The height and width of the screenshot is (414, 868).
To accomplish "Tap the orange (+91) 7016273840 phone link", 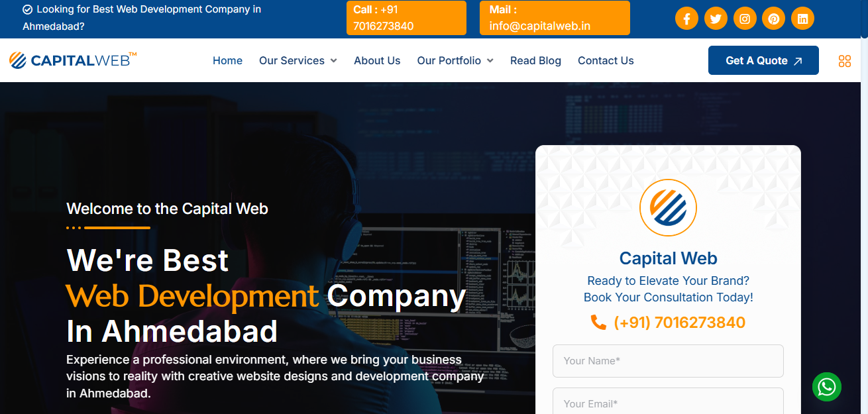I will 668,323.
